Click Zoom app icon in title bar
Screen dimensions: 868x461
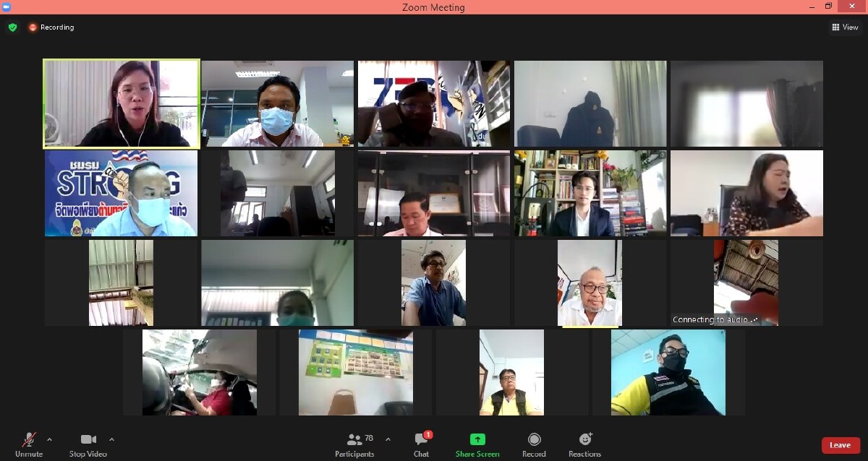pos(7,7)
